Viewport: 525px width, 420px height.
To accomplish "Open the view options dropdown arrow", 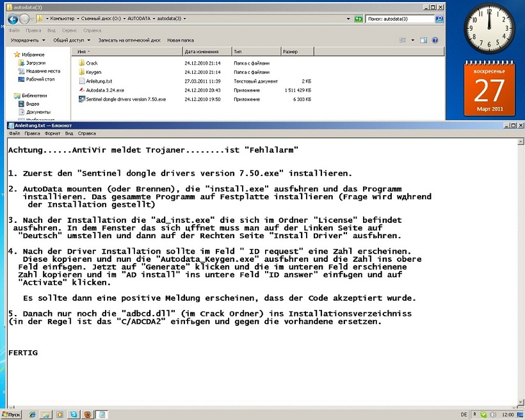I will [x=413, y=40].
